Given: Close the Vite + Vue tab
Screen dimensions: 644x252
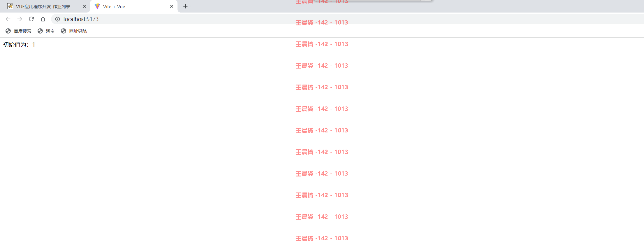Looking at the screenshot, I should click(171, 6).
